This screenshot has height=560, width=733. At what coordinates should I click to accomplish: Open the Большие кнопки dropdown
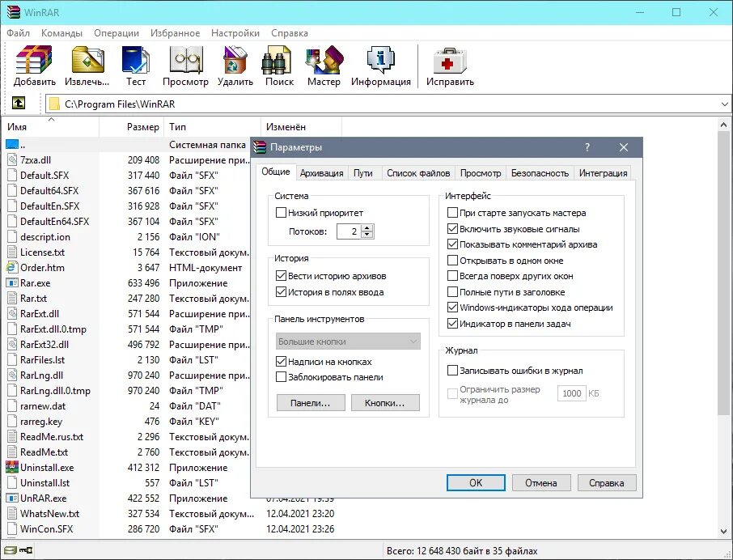coord(348,342)
